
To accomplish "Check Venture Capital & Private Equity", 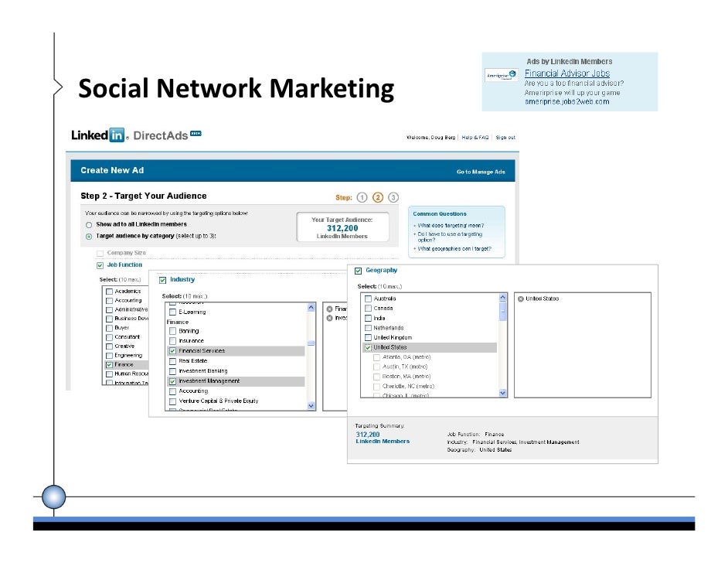I will coord(172,401).
